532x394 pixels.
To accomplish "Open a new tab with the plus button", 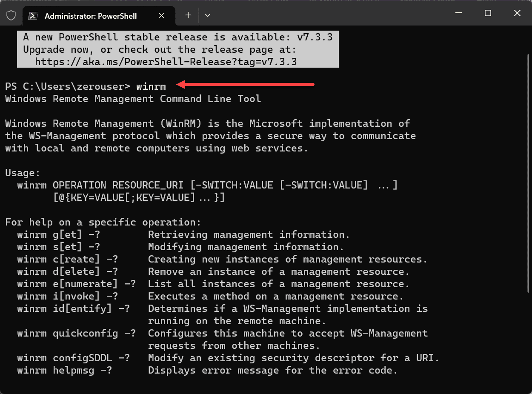I will (x=188, y=15).
